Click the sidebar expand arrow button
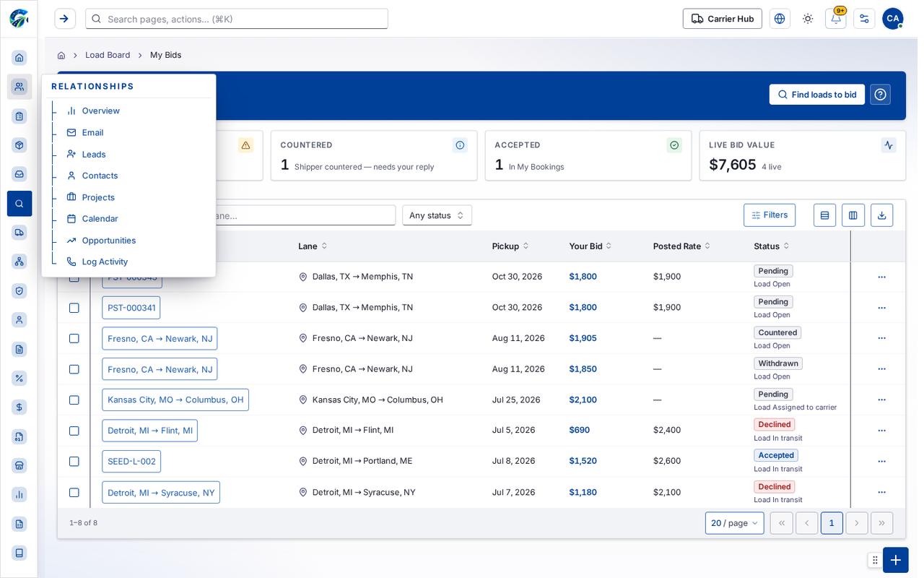 [x=64, y=19]
